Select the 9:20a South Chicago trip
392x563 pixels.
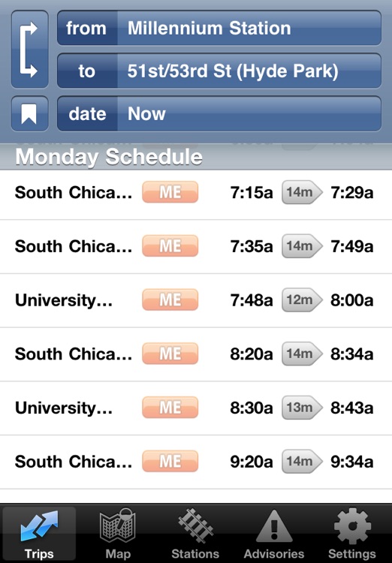coord(196,462)
